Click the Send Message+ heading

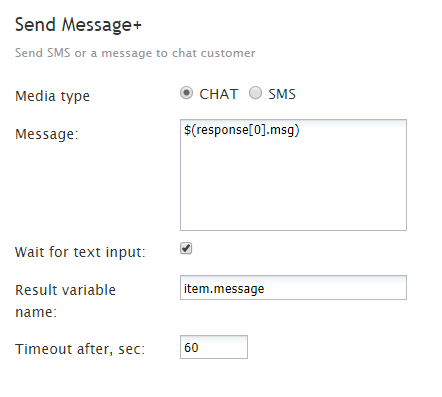point(78,25)
